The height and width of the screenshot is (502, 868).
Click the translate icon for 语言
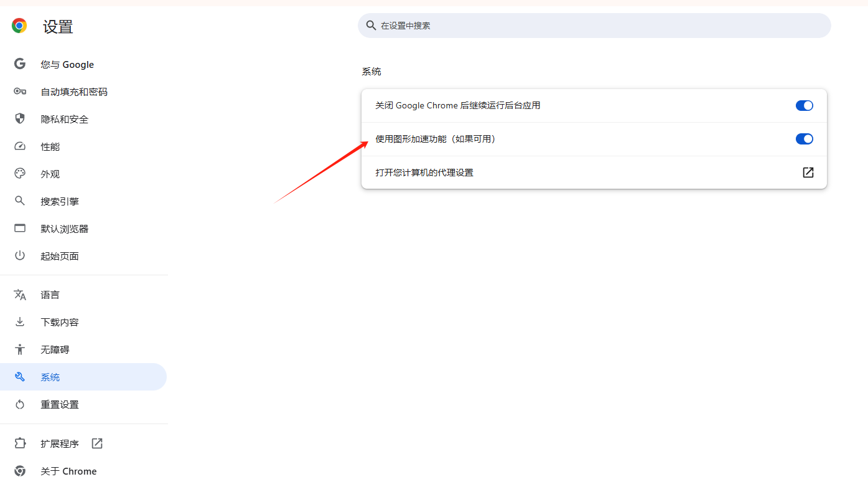(20, 295)
